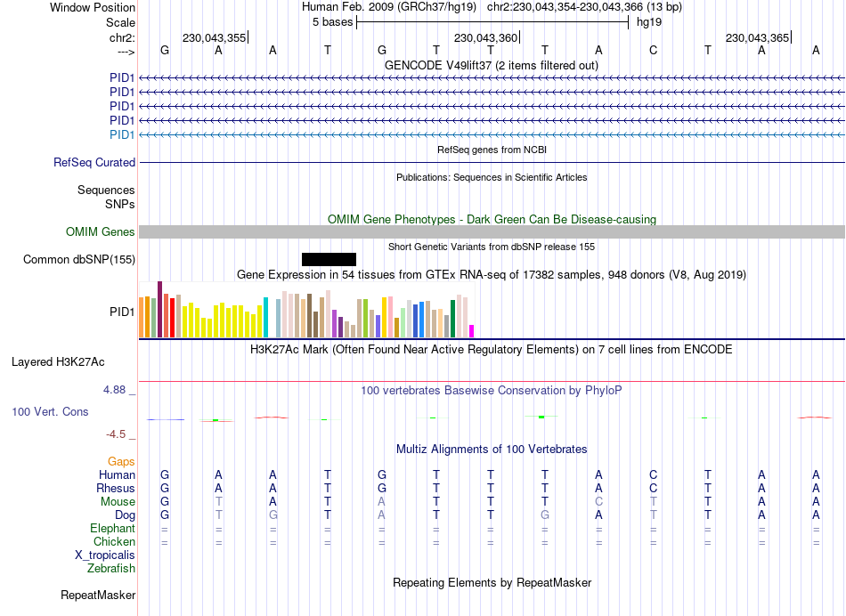Screen dimensions: 846x616
Task: Open 'Publications: Sequences in Scientific Articles' title
Action: [492, 177]
